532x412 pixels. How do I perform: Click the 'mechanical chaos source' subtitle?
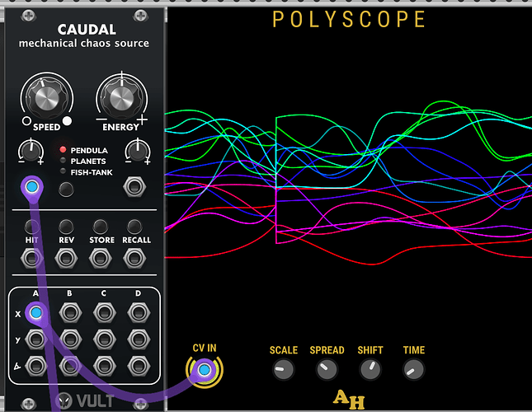[84, 44]
